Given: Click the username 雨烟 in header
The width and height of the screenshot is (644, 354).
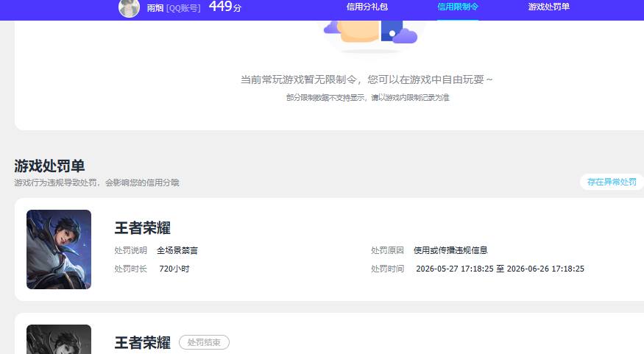Looking at the screenshot, I should (x=155, y=8).
